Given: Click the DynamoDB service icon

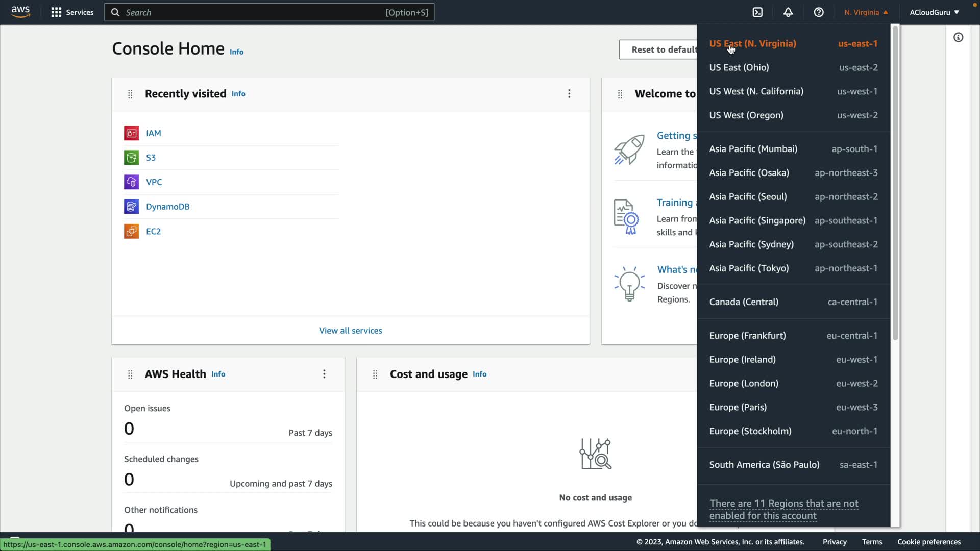Looking at the screenshot, I should coord(131,207).
